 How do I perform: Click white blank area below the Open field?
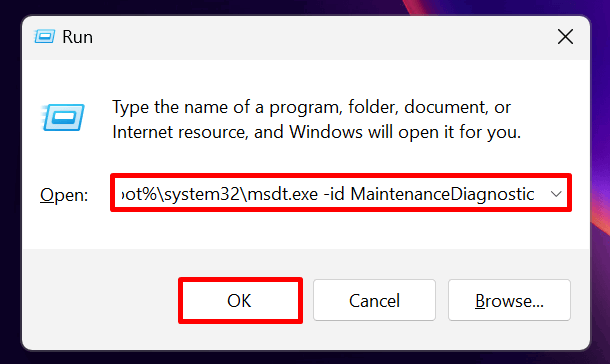(303, 230)
